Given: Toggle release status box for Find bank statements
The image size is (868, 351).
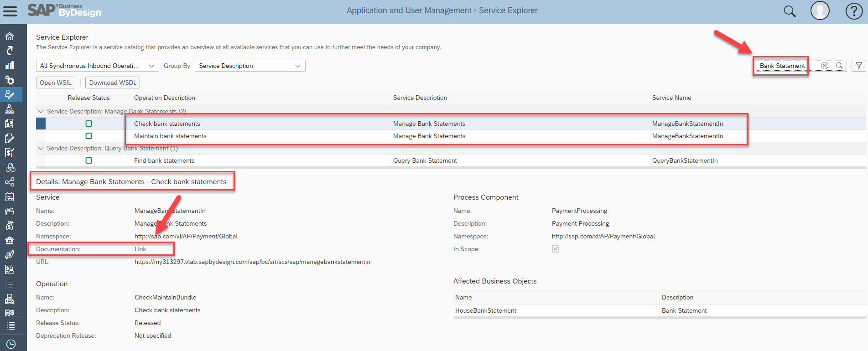Looking at the screenshot, I should click(89, 160).
